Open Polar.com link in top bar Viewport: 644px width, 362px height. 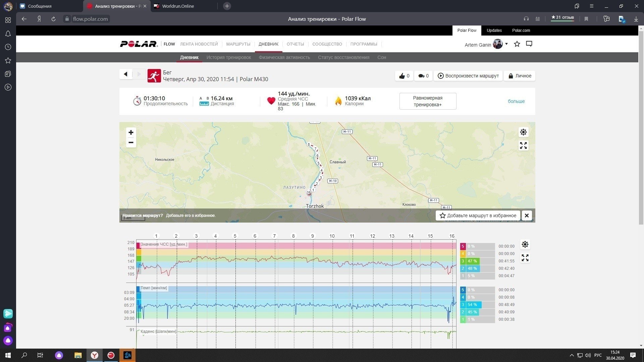(x=521, y=31)
